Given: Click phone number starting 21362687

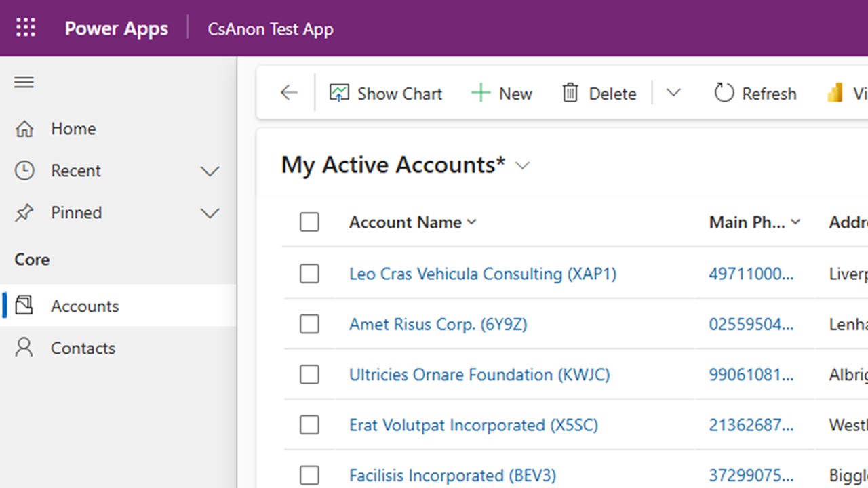Looking at the screenshot, I should pos(751,425).
